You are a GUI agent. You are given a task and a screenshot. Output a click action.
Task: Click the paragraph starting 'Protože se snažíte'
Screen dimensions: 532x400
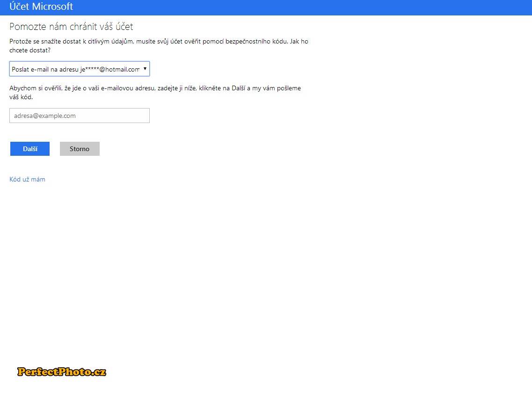point(159,46)
